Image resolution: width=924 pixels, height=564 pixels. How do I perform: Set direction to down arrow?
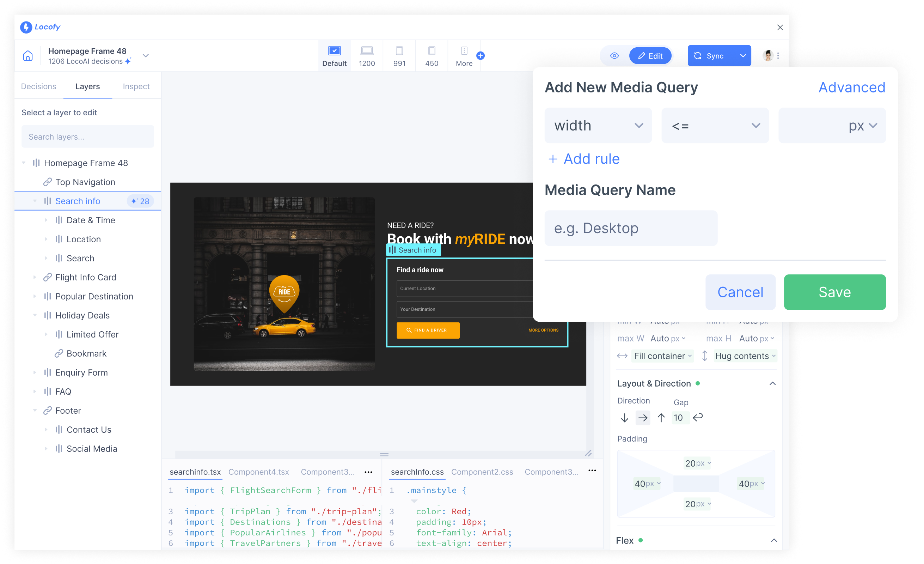[624, 418]
